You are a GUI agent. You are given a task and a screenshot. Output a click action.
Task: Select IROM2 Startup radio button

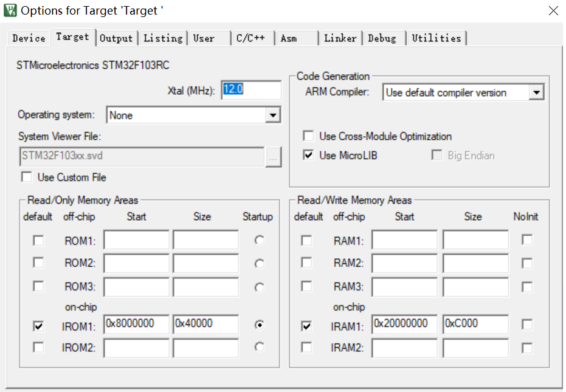click(x=259, y=347)
